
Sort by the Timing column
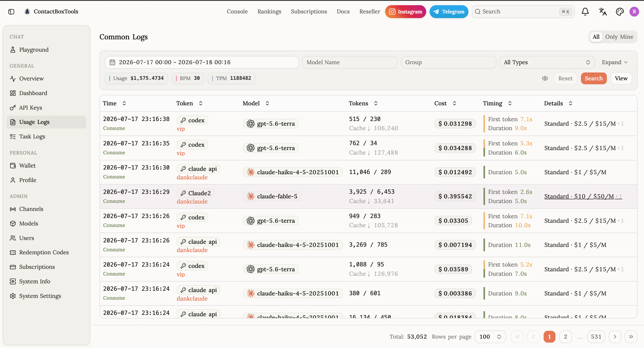pyautogui.click(x=498, y=103)
